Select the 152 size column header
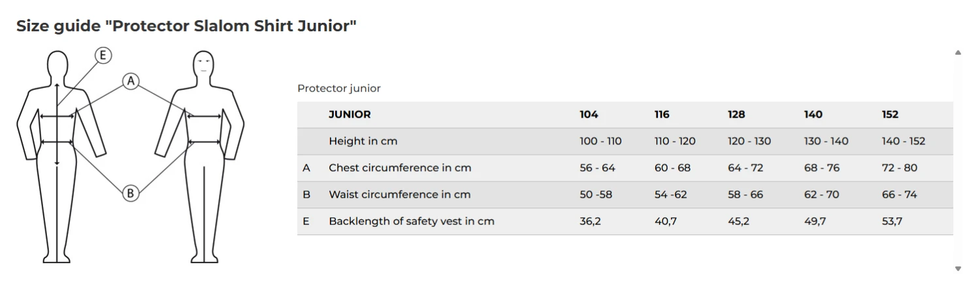 point(890,114)
